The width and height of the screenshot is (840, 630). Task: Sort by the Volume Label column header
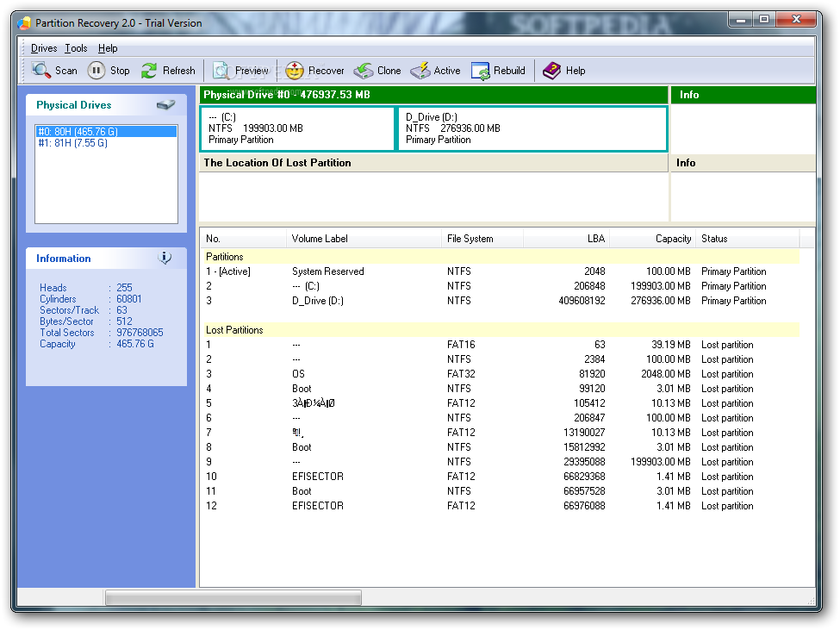(364, 239)
